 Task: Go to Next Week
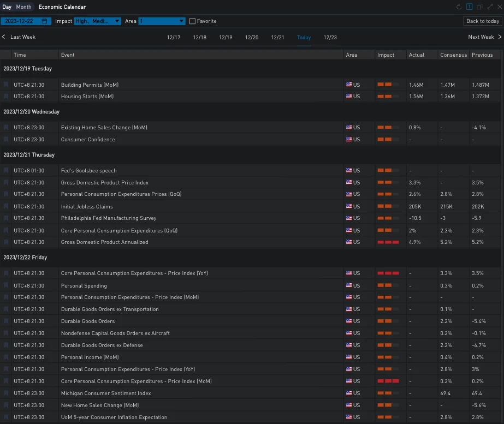coord(481,37)
